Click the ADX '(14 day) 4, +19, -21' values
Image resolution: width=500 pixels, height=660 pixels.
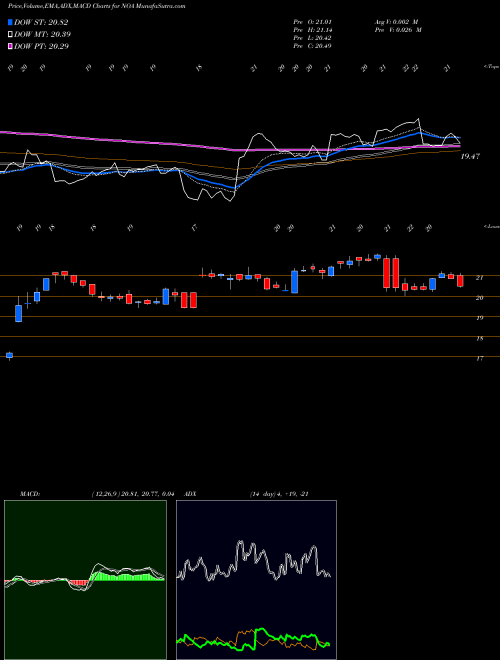point(279,494)
